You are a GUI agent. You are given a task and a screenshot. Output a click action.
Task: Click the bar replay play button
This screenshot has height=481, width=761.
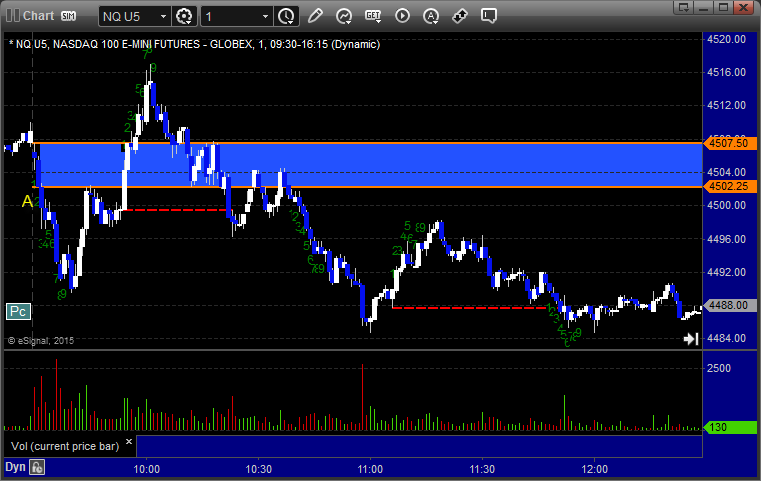coord(402,16)
